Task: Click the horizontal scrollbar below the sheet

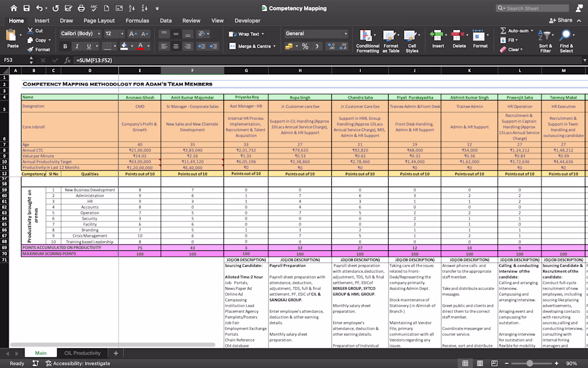Action: click(x=112, y=344)
